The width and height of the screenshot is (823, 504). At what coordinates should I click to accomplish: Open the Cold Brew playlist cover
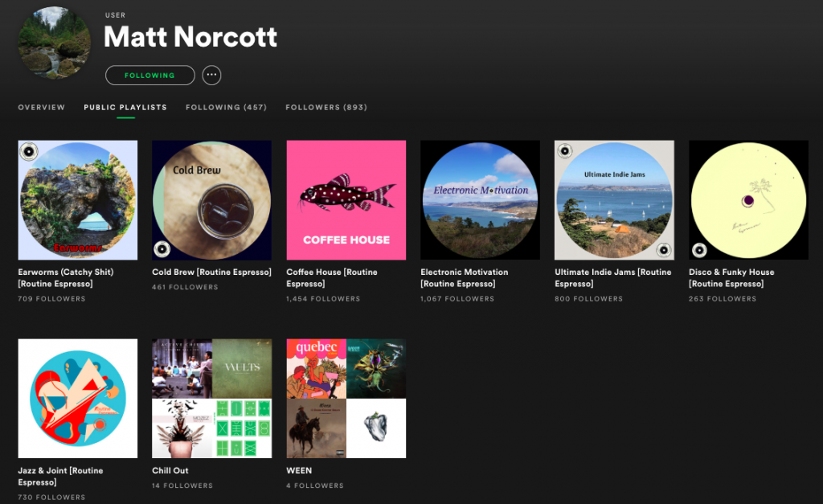tap(212, 200)
